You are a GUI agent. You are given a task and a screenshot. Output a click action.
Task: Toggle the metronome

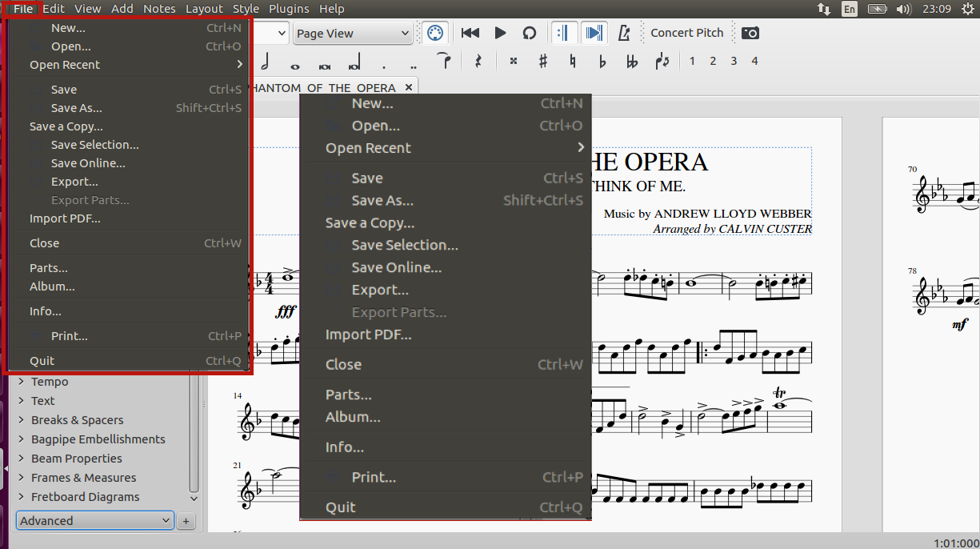click(625, 33)
